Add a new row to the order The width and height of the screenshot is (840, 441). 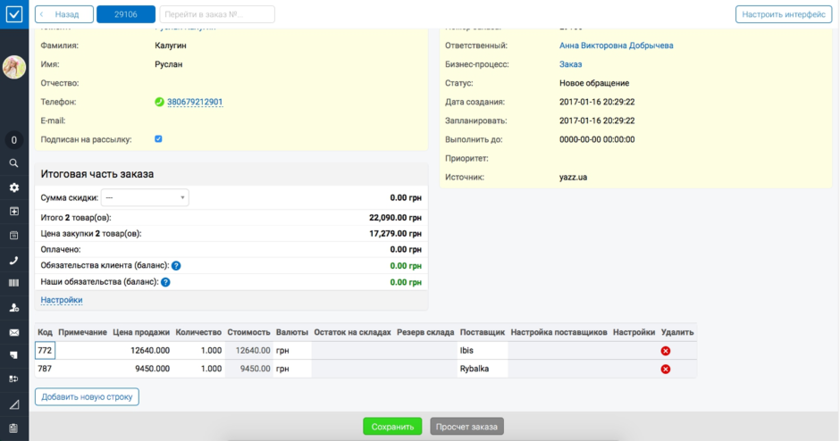88,397
